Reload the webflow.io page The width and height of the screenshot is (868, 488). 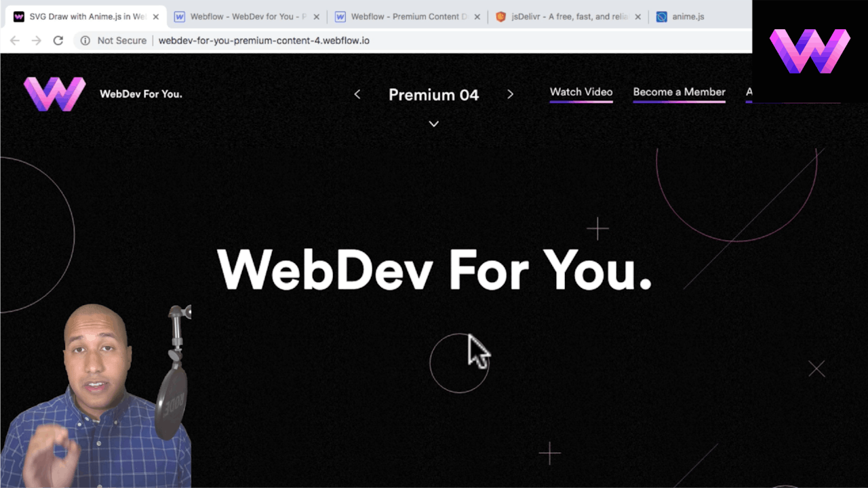tap(58, 41)
